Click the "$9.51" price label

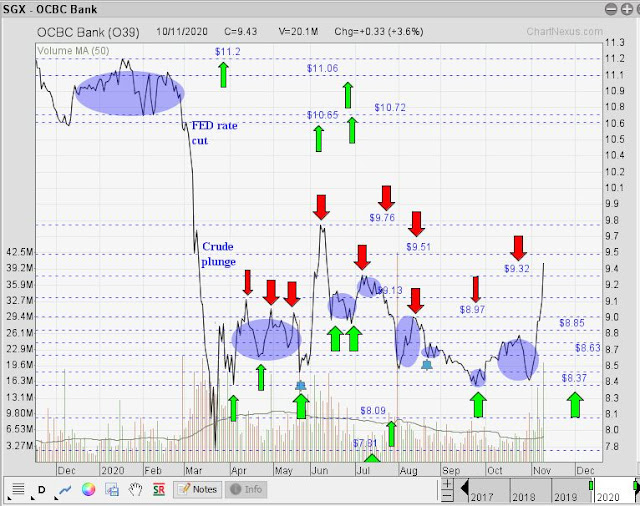418,247
